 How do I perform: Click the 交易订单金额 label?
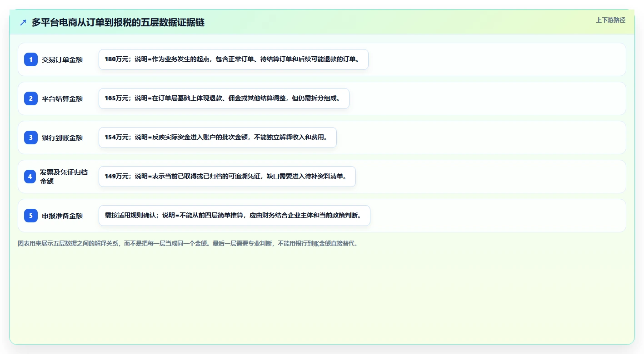point(62,59)
